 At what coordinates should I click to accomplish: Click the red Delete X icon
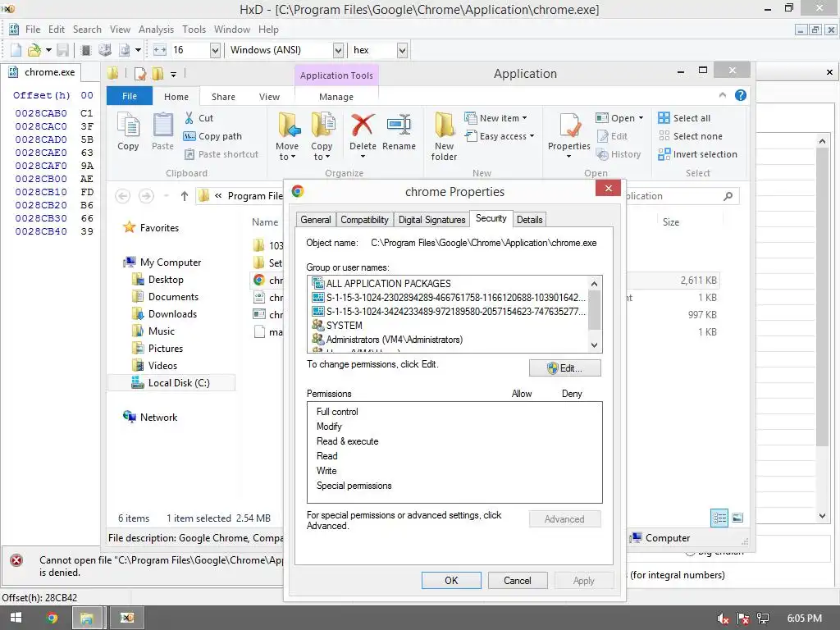(x=363, y=125)
